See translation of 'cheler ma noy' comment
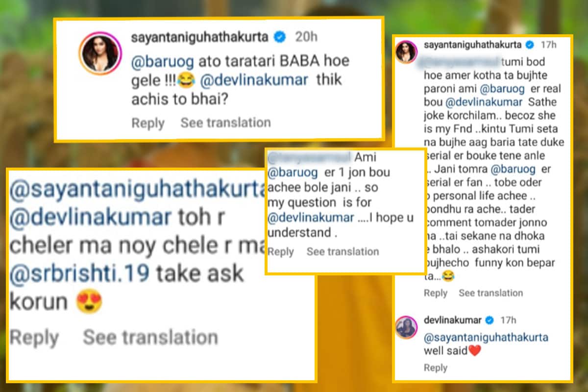588x392 pixels. [150, 337]
